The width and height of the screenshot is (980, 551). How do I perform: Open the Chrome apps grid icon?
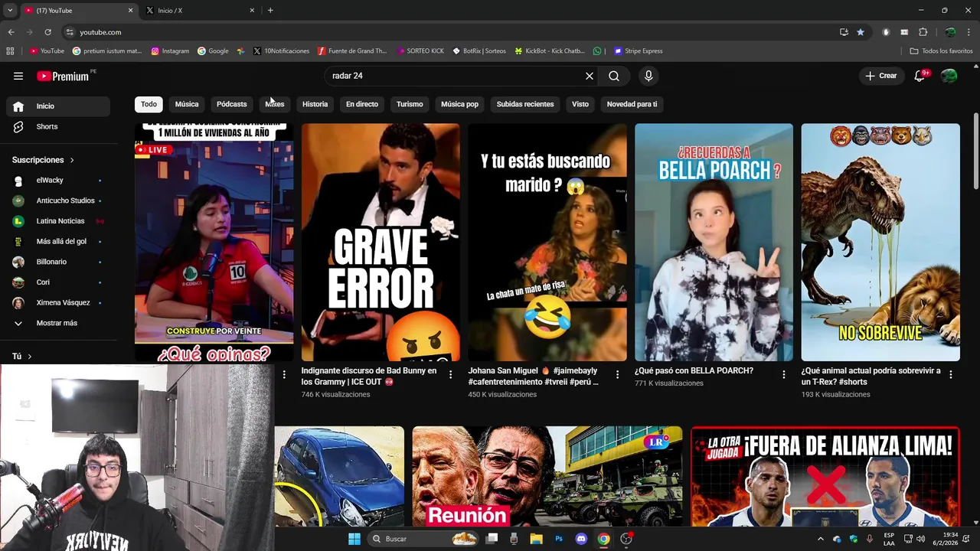pos(10,51)
